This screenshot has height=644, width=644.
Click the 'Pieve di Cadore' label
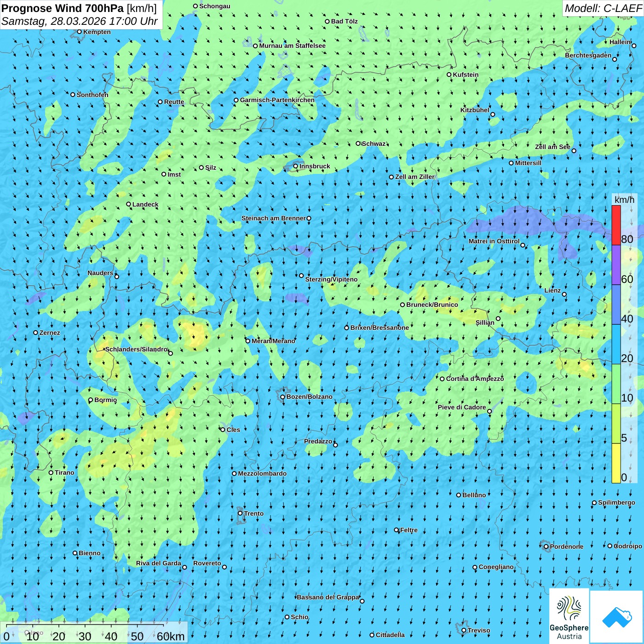(462, 407)
